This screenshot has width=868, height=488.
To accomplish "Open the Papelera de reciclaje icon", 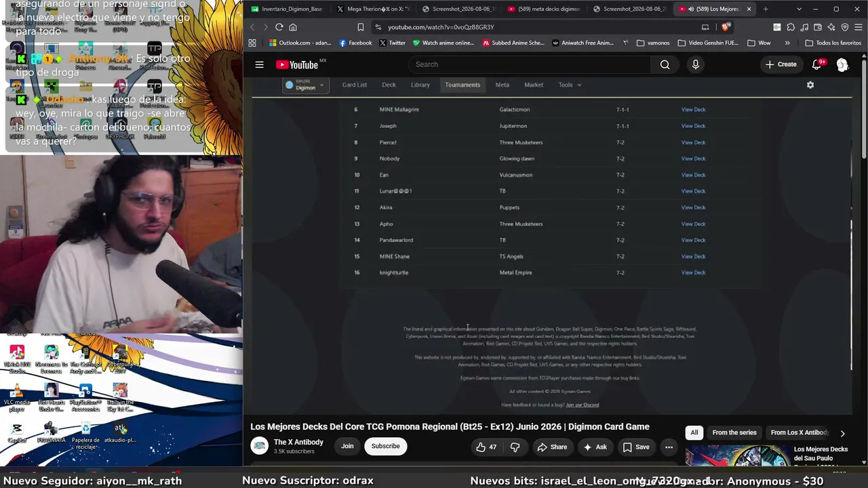I will point(85,434).
